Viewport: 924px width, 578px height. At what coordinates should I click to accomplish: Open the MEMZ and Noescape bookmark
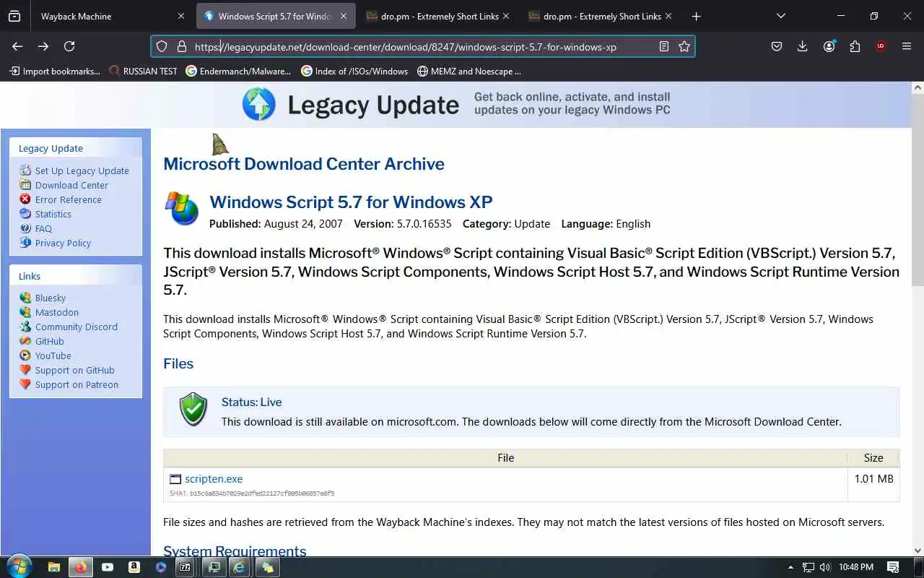click(x=469, y=71)
